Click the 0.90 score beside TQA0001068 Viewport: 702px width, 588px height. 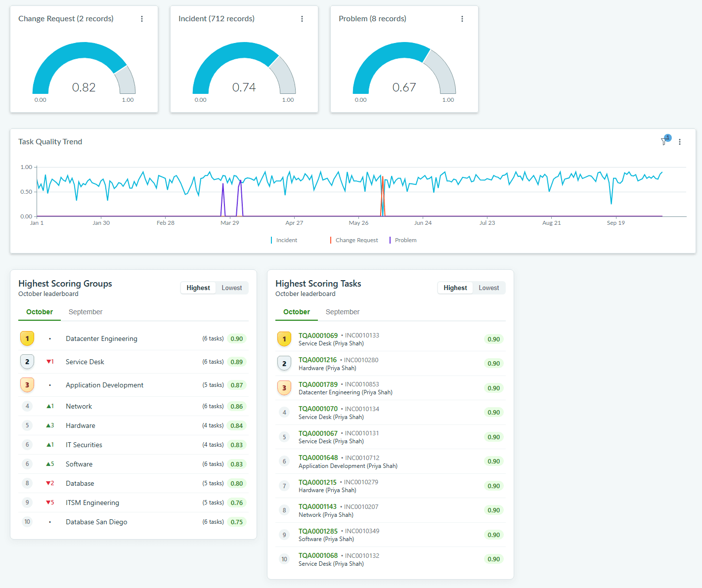pos(494,559)
